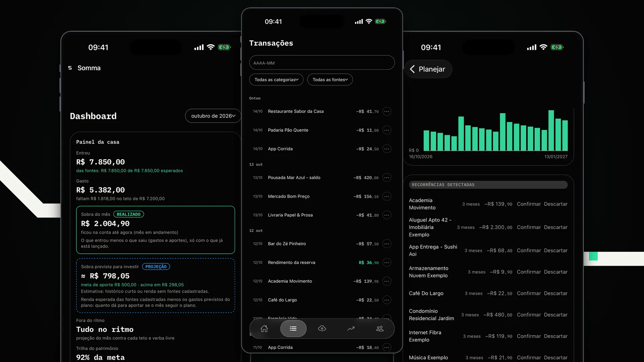Screen dimensions: 644x362
Task: Confirm the Música Exemplo recurrence
Action: (529, 358)
